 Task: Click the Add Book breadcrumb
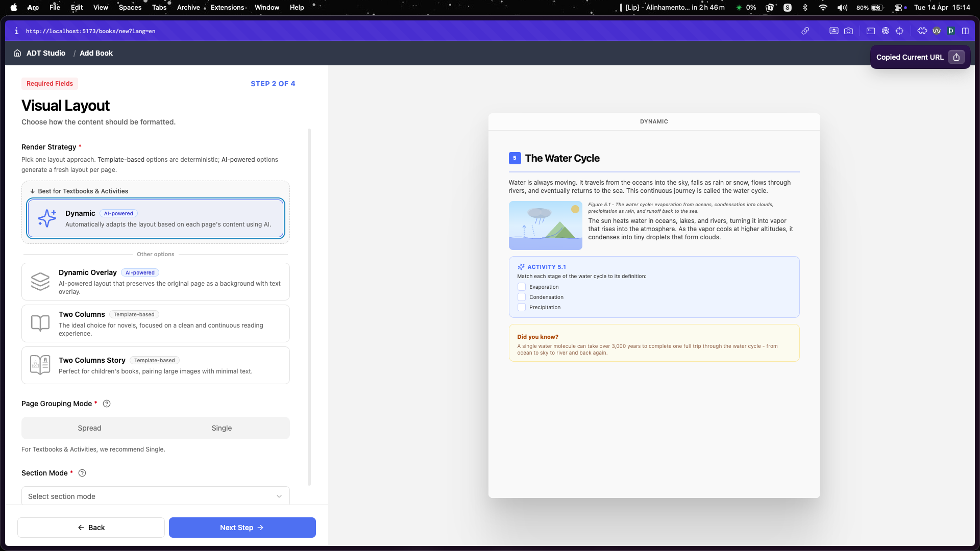[x=96, y=53]
